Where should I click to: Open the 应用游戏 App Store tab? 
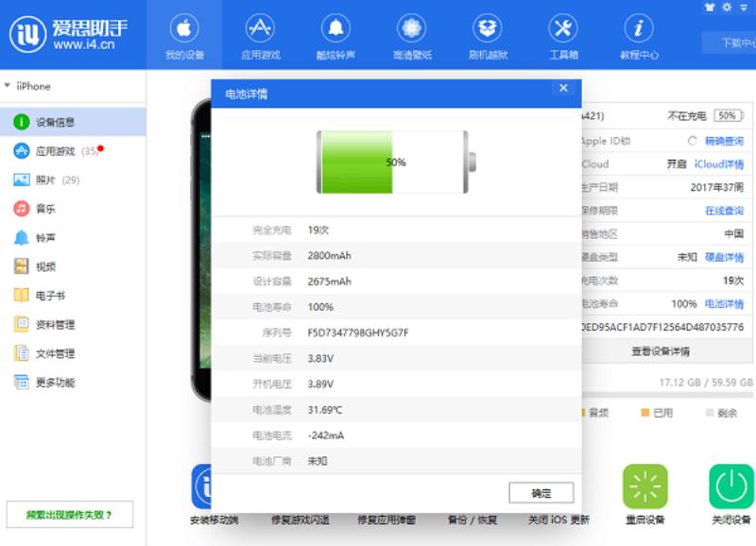pos(261,36)
